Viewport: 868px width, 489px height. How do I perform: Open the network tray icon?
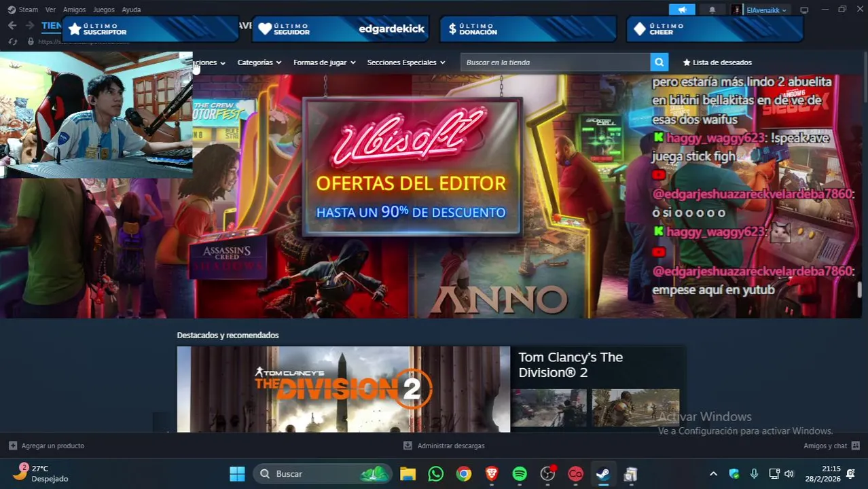(x=774, y=474)
